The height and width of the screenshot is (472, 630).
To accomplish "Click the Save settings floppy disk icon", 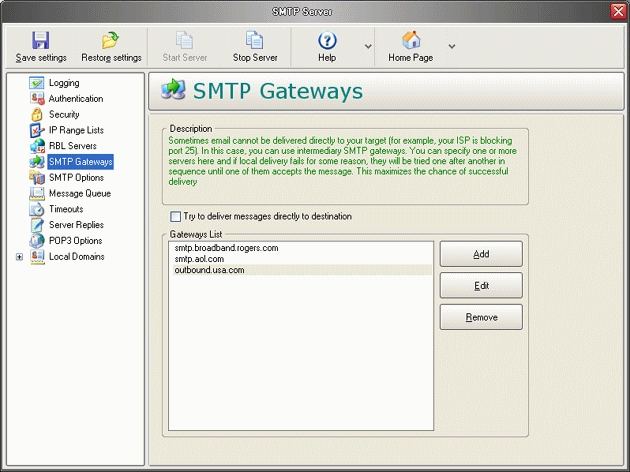I will 40,40.
